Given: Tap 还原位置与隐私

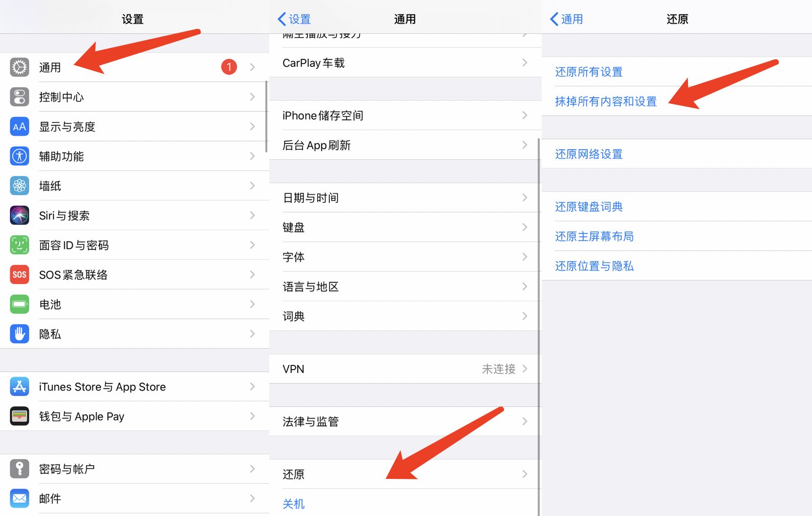Looking at the screenshot, I should 594,266.
